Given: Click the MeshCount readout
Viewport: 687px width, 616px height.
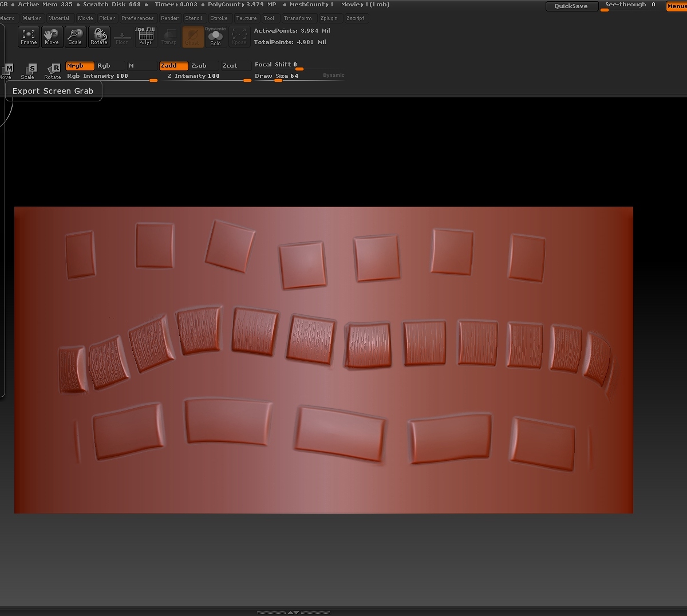Looking at the screenshot, I should click(311, 5).
